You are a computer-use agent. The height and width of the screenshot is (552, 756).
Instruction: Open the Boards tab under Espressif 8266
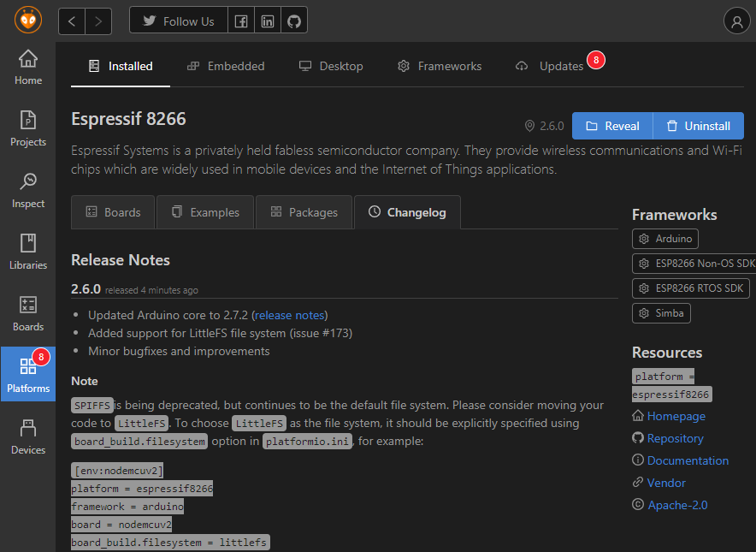[113, 212]
